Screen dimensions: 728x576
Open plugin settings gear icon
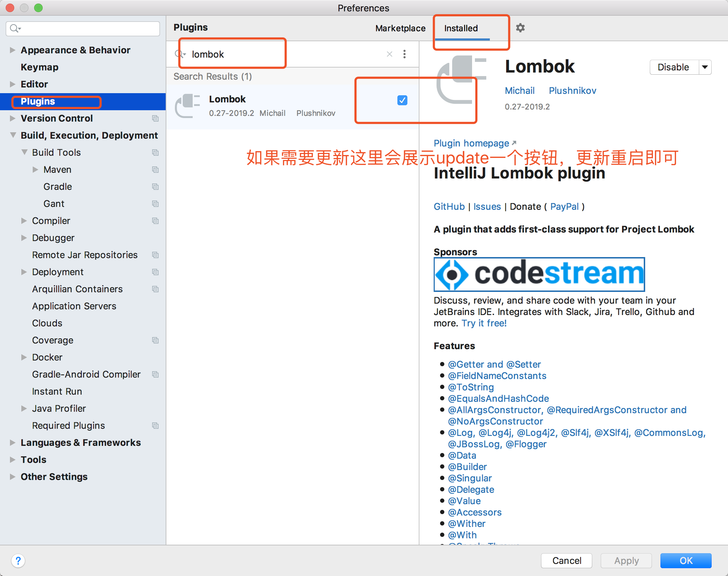point(520,28)
